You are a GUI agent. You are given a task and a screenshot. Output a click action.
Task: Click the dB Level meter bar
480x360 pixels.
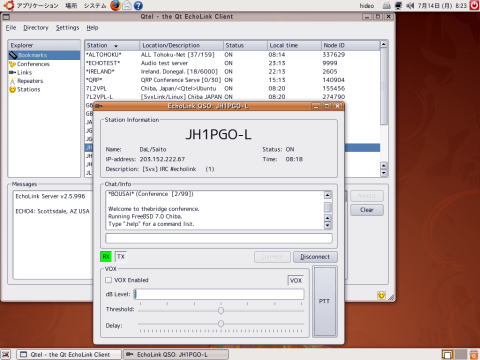(219, 294)
